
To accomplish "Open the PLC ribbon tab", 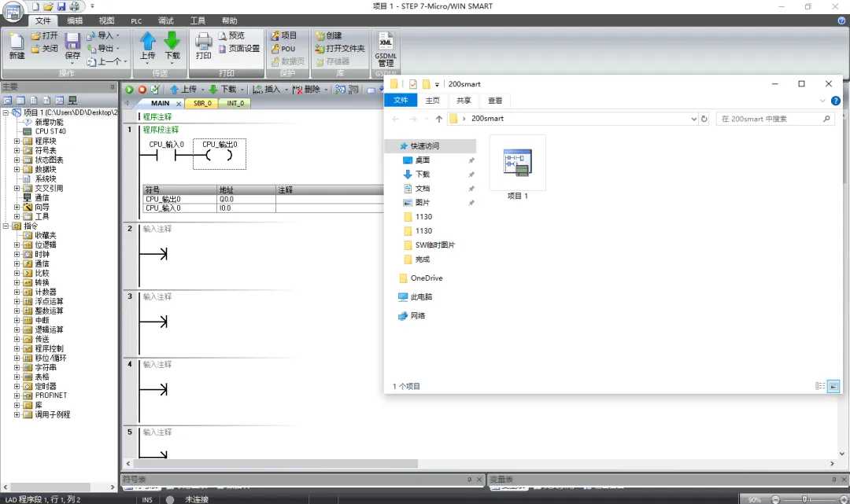I will click(x=136, y=20).
